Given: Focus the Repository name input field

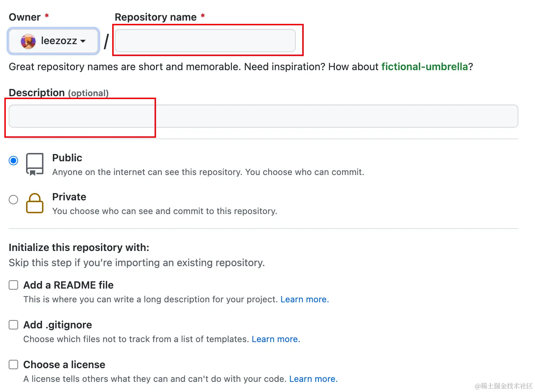Looking at the screenshot, I should pos(205,41).
